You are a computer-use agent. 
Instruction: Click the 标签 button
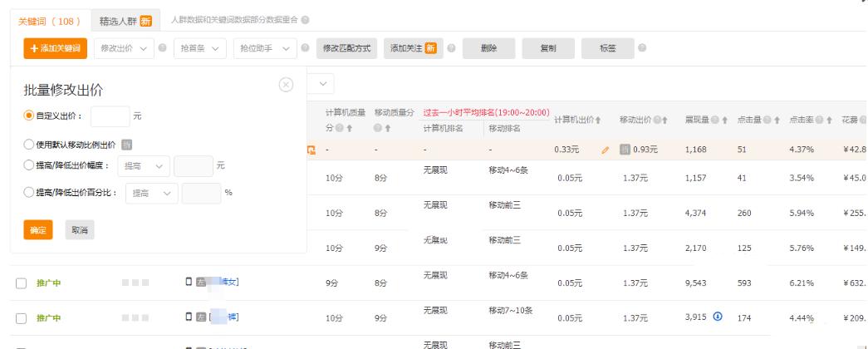pos(607,48)
